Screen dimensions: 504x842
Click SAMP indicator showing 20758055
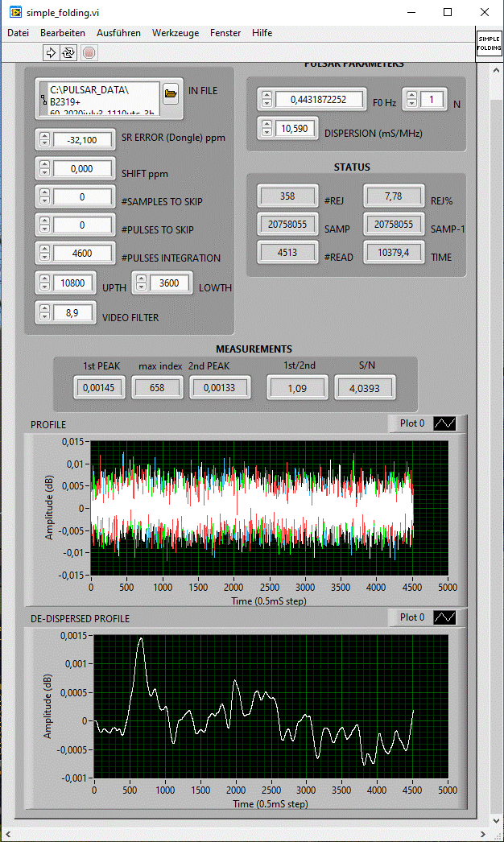pos(287,224)
